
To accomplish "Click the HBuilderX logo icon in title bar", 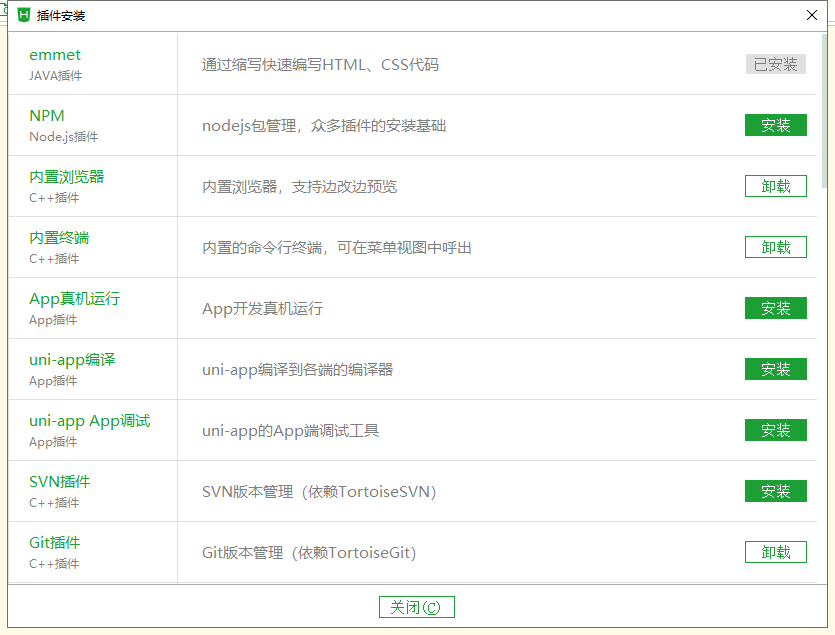I will [x=23, y=15].
